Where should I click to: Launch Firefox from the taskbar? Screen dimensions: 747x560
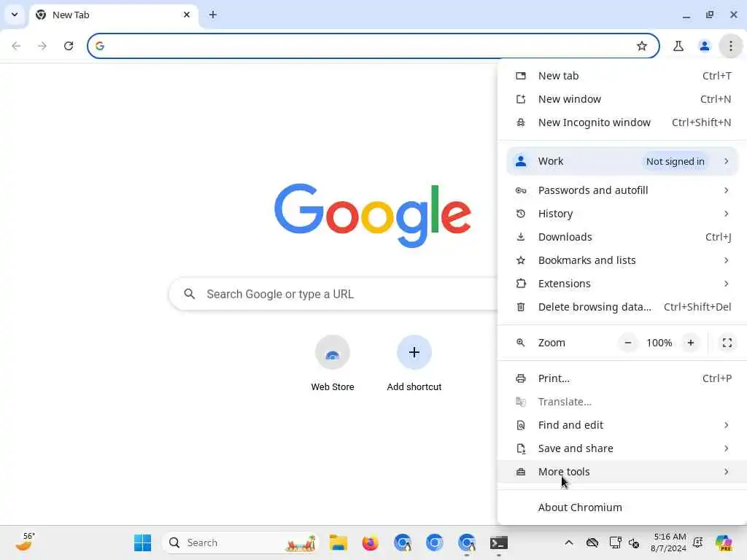pos(370,542)
